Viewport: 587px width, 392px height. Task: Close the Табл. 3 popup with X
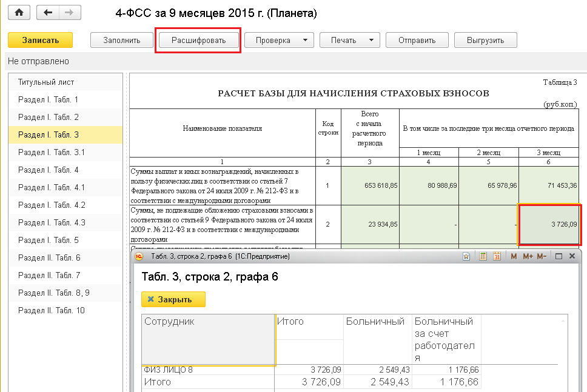click(x=572, y=256)
